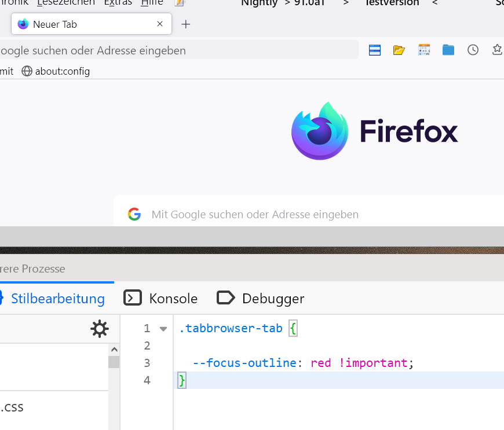Click the star bookmarks toolbar icon
This screenshot has height=430, width=504.
pos(498,50)
